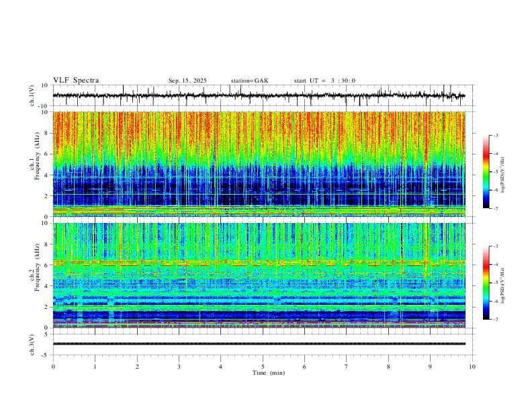Click the ch.1 "Frequency (kHz)" axis label
This screenshot has width=532, height=411.
point(38,156)
